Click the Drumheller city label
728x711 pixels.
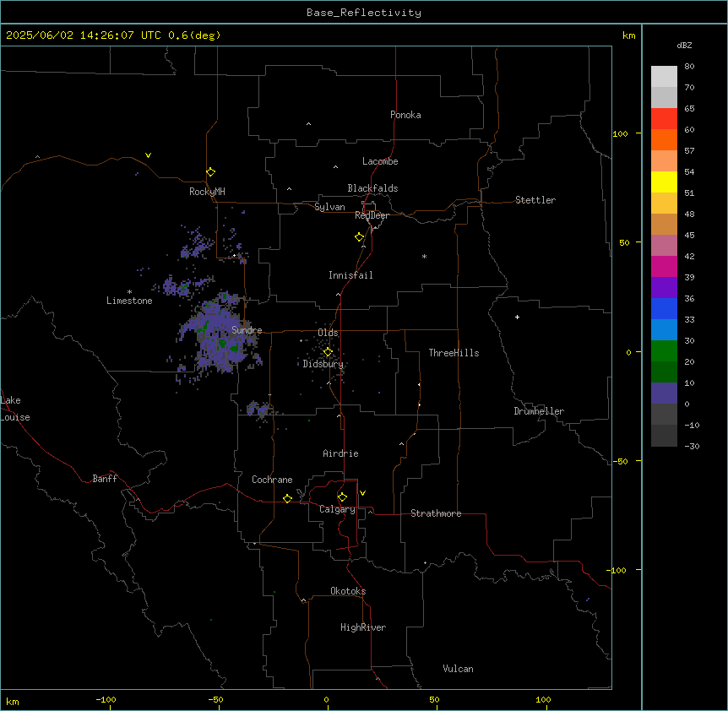pos(539,411)
